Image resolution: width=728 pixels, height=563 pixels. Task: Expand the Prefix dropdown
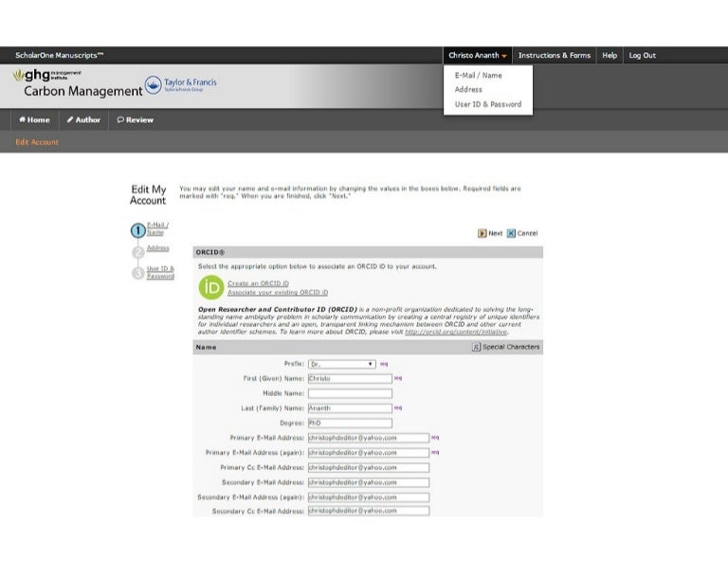point(342,364)
